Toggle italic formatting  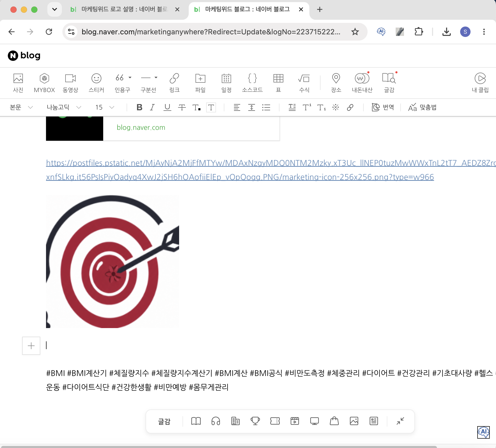(x=153, y=107)
